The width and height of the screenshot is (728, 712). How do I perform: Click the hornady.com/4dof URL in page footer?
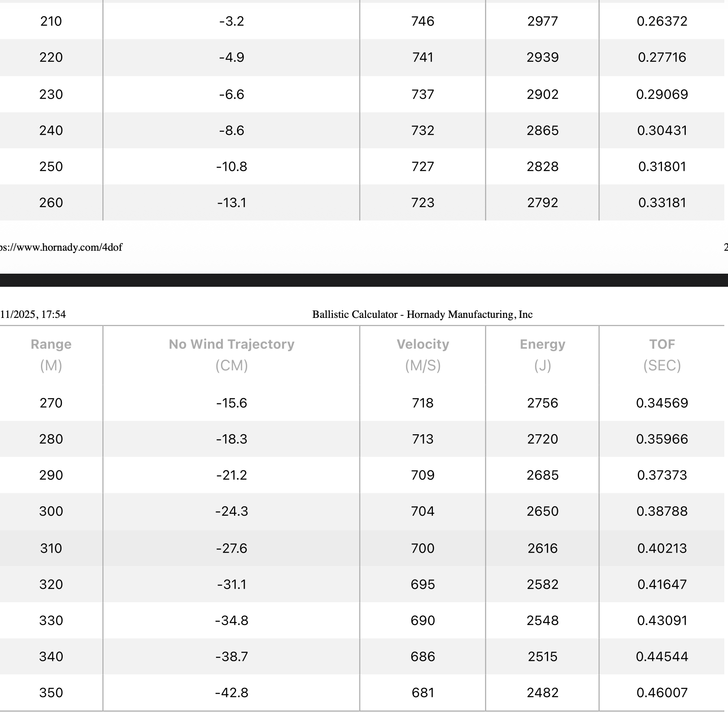coord(61,247)
